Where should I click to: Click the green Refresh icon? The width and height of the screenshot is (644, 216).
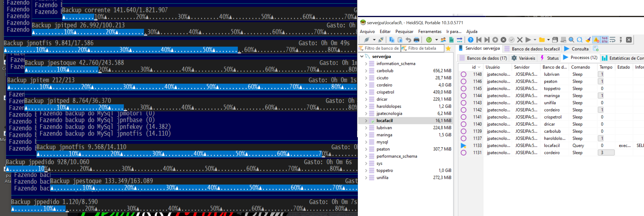429,40
